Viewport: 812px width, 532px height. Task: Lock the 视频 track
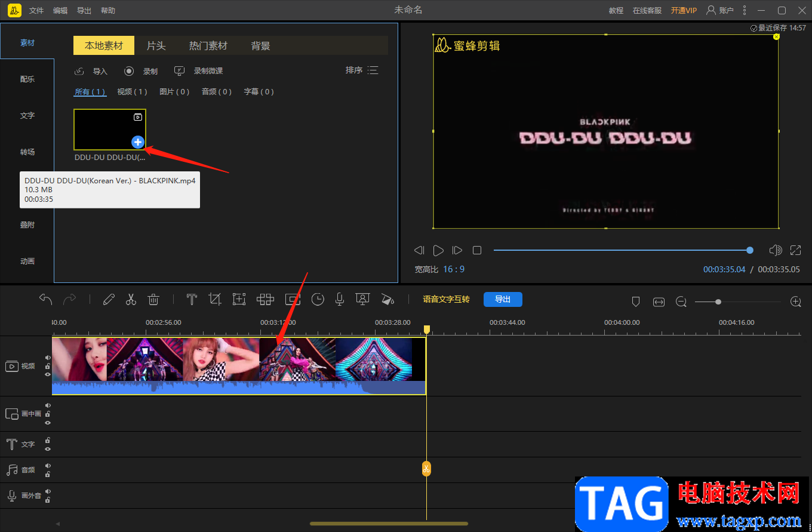point(48,366)
